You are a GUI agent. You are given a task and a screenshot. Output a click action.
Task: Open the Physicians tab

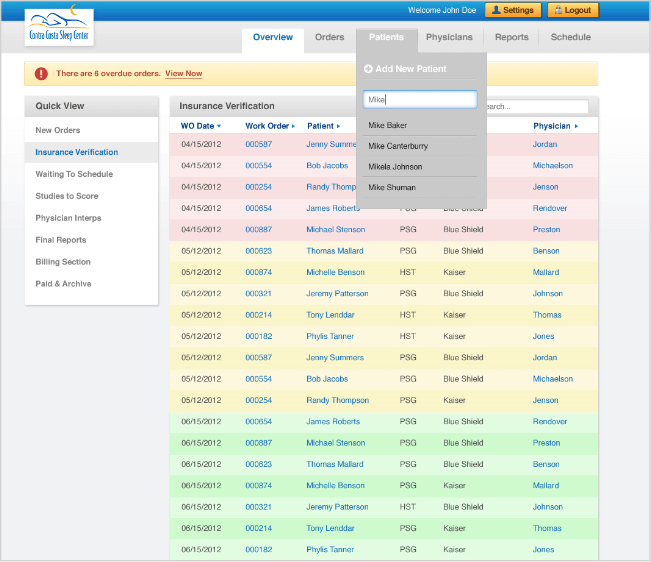(x=449, y=37)
